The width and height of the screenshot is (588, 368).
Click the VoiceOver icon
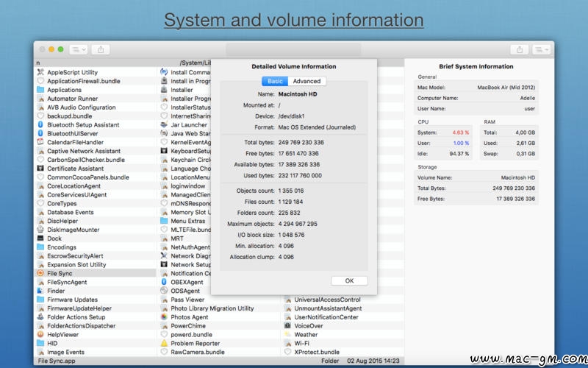(x=287, y=325)
